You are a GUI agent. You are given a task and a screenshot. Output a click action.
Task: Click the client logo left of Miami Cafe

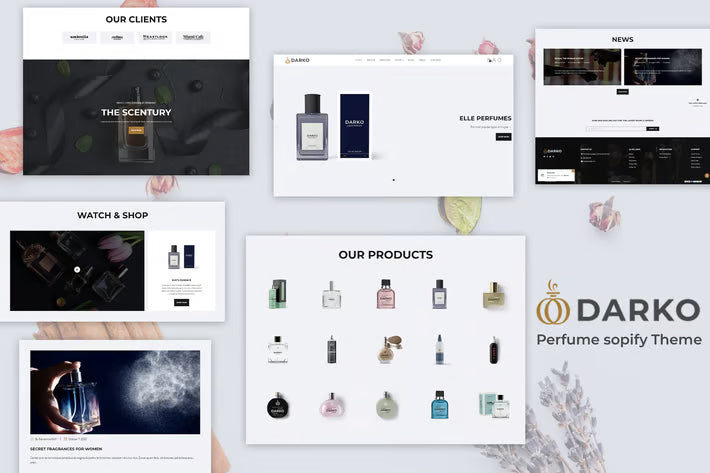(155, 37)
